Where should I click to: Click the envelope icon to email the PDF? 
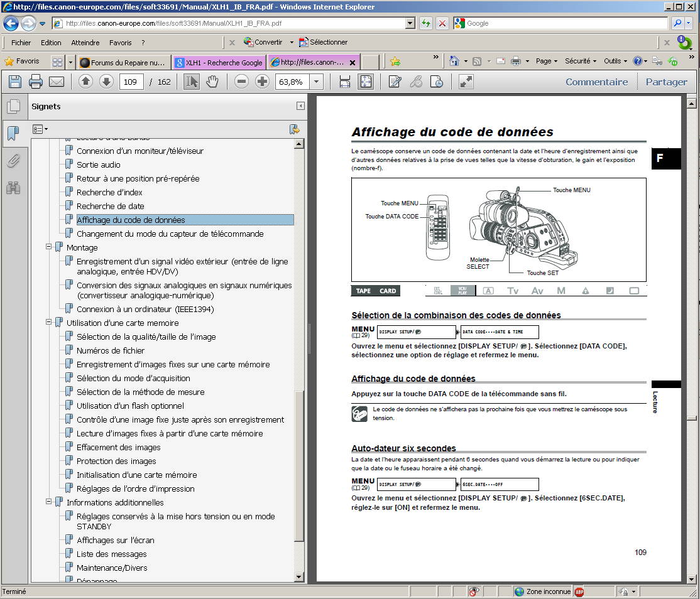[57, 82]
